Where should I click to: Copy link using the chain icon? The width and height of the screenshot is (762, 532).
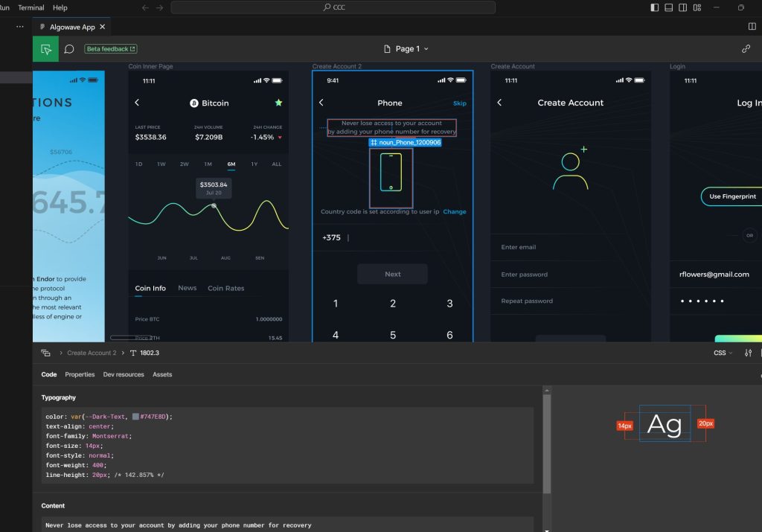pyautogui.click(x=746, y=49)
